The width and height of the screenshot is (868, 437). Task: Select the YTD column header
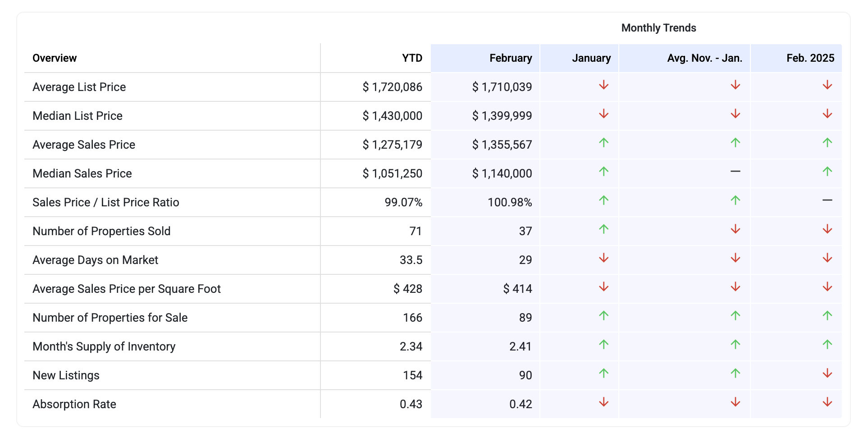[x=412, y=58]
